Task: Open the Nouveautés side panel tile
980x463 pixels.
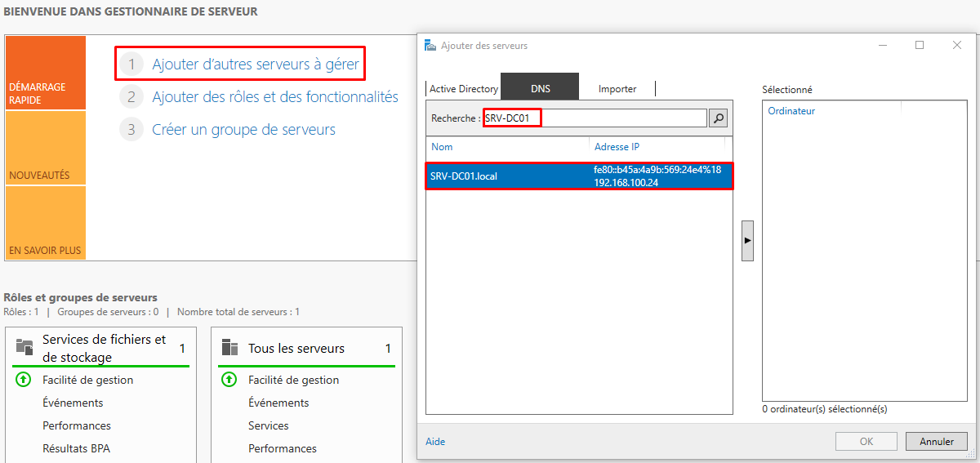Action: click(45, 148)
